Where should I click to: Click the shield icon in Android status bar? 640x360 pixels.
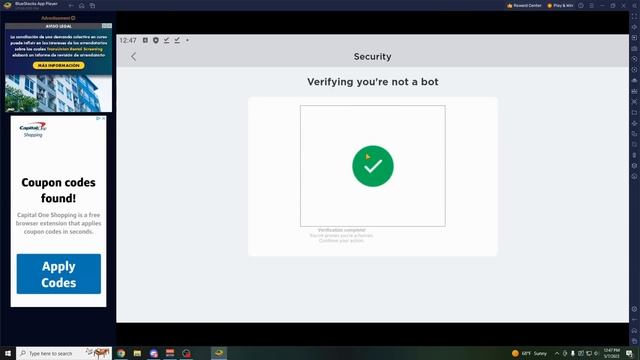pos(156,40)
